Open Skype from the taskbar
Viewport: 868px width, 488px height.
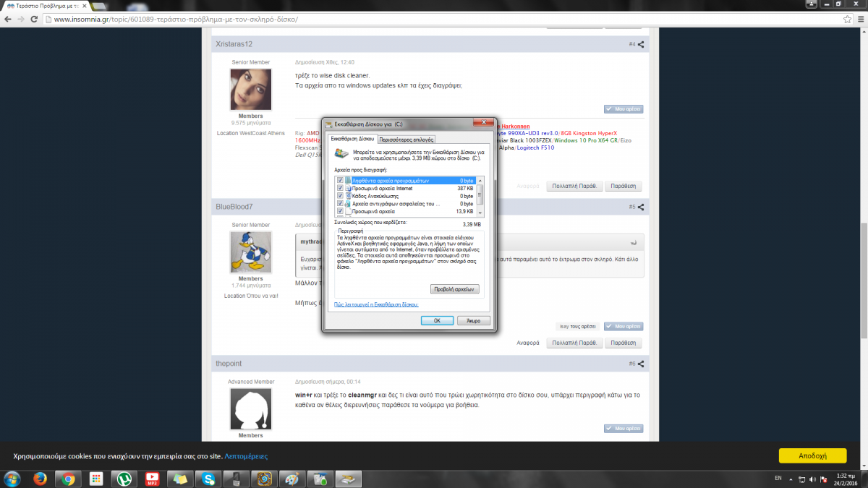(x=208, y=479)
